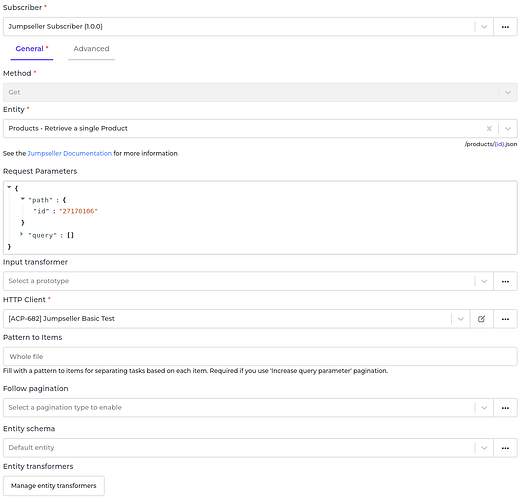Click the "id" key in JSON
524x500 pixels.
(41, 211)
